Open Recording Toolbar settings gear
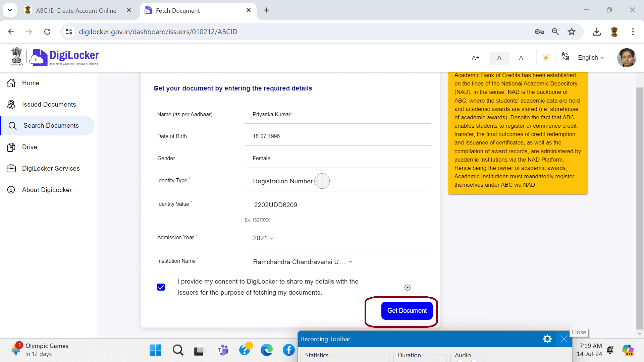The width and height of the screenshot is (644, 362). 547,339
